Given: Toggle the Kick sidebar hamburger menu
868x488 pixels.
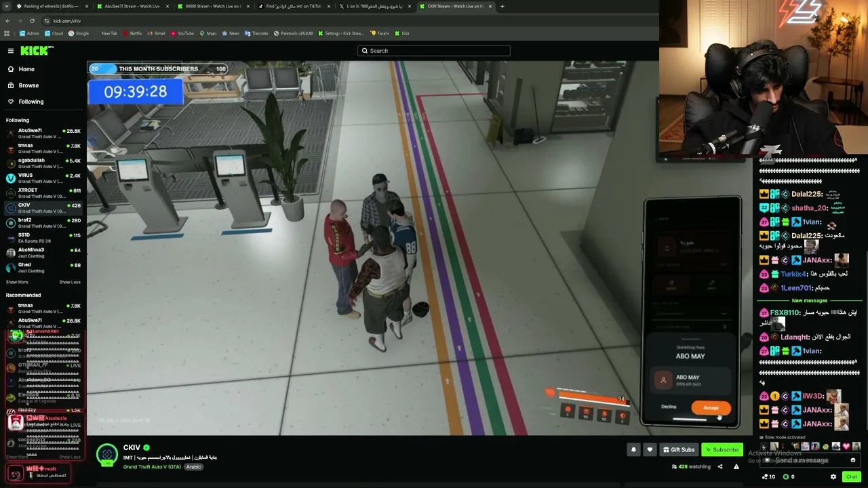Looking at the screenshot, I should coord(11,51).
